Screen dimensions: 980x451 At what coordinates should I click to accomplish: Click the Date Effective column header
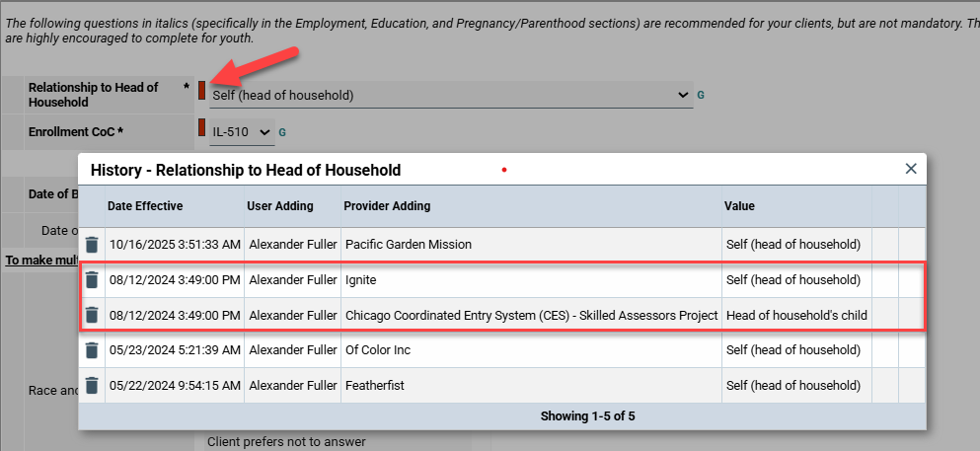click(145, 206)
